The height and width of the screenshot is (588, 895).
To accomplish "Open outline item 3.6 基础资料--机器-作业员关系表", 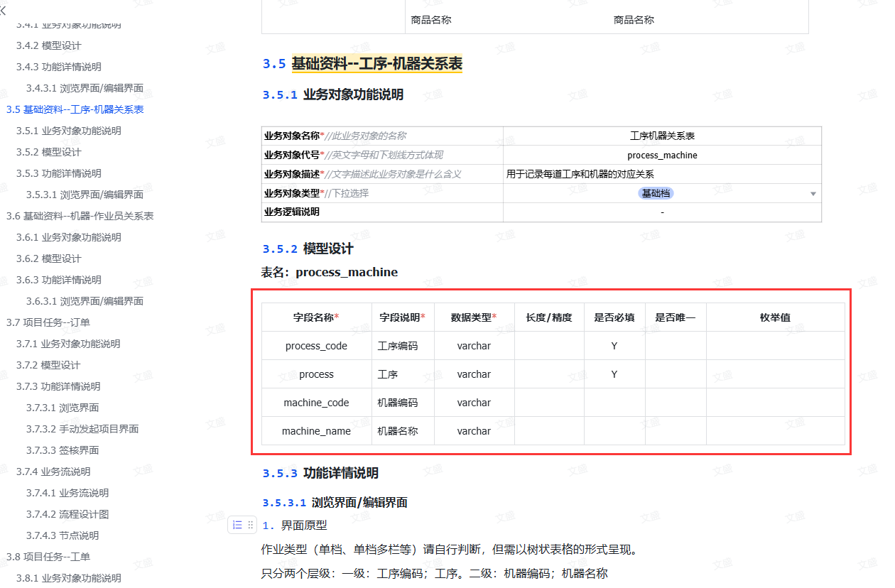I will click(x=80, y=216).
